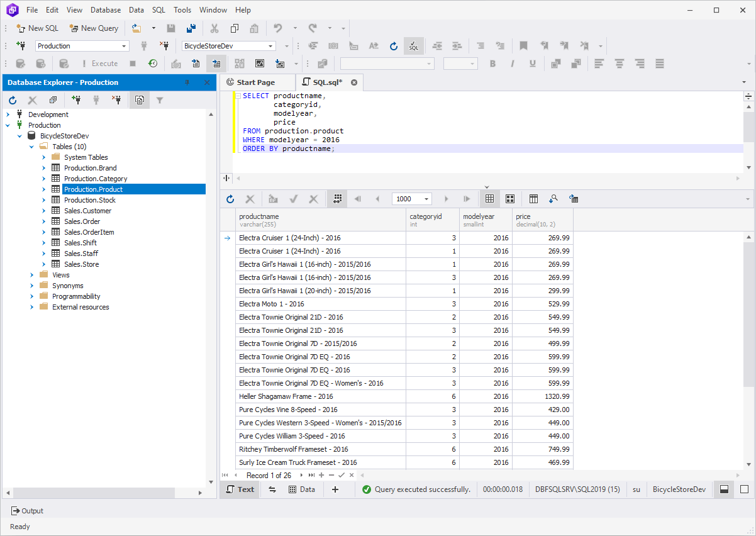
Task: Click the Disconnect plug icon in toolbar
Action: pos(164,46)
